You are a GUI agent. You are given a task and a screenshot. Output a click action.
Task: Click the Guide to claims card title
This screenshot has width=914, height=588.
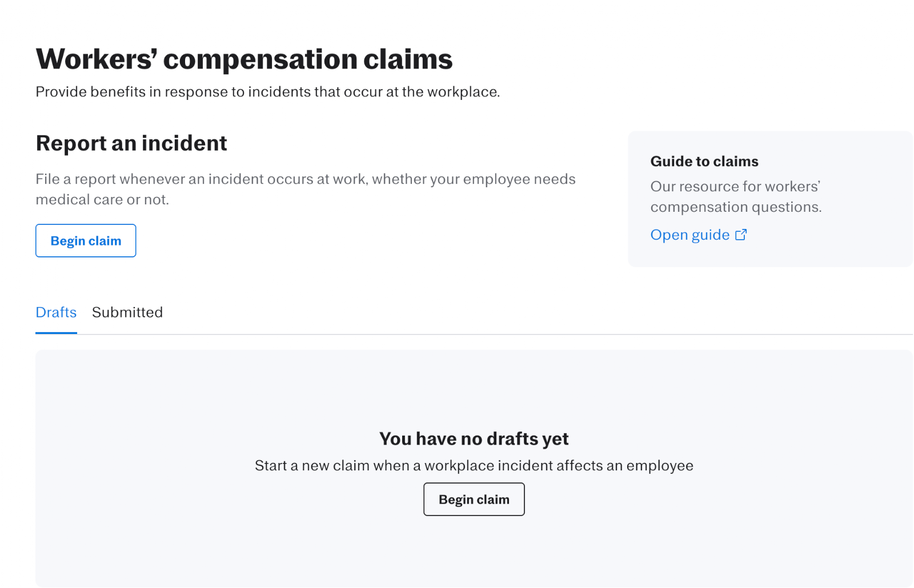coord(704,162)
